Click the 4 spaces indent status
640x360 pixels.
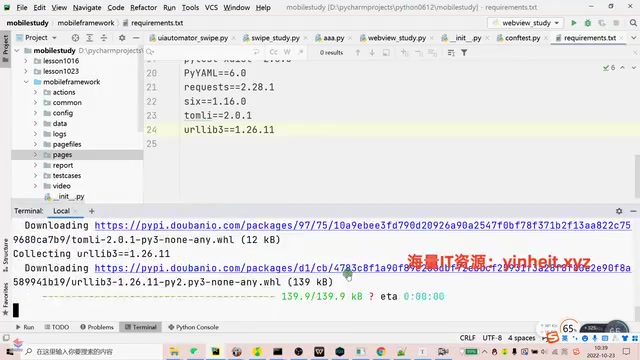coord(521,338)
